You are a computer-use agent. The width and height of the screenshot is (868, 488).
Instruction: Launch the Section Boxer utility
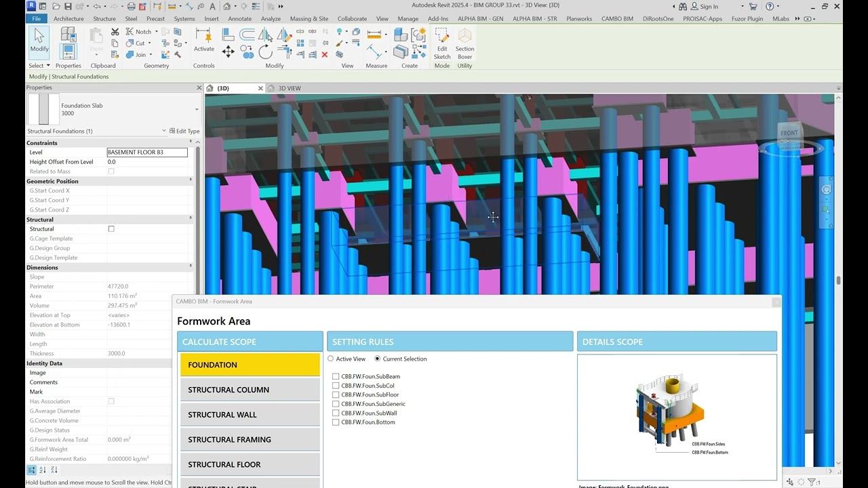[465, 43]
